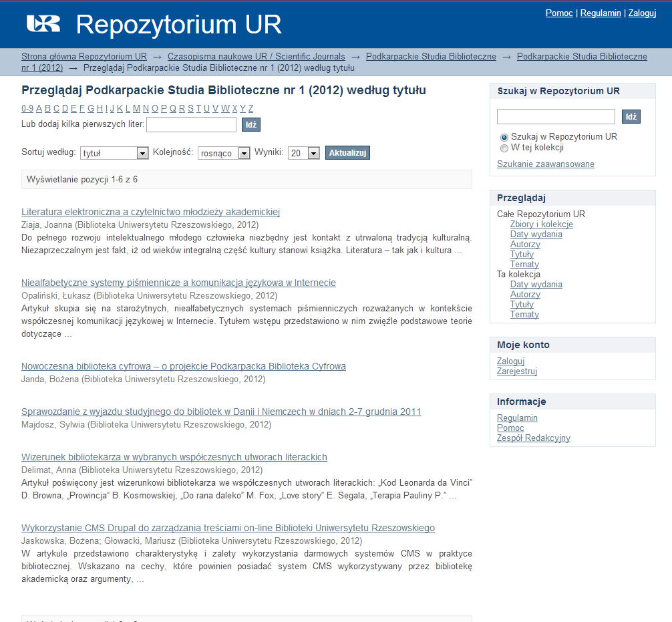Image resolution: width=672 pixels, height=622 pixels.
Task: Click Idź button in the search panel
Action: [x=631, y=117]
